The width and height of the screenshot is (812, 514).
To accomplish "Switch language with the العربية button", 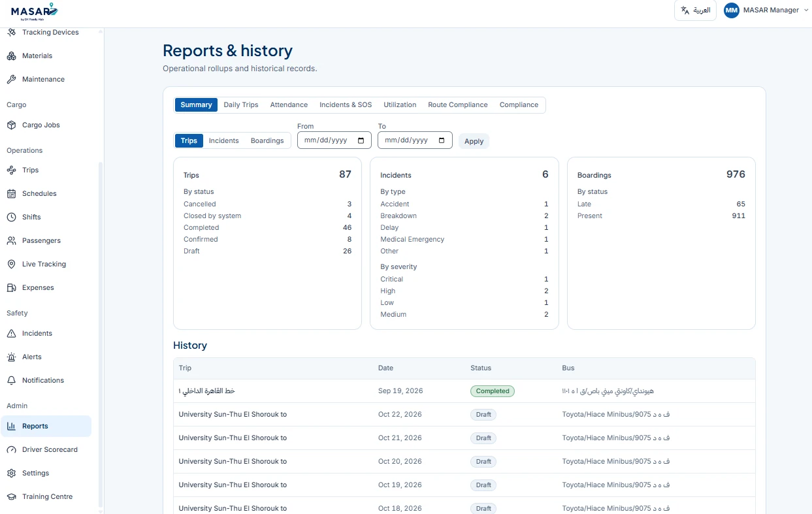I will coord(695,10).
